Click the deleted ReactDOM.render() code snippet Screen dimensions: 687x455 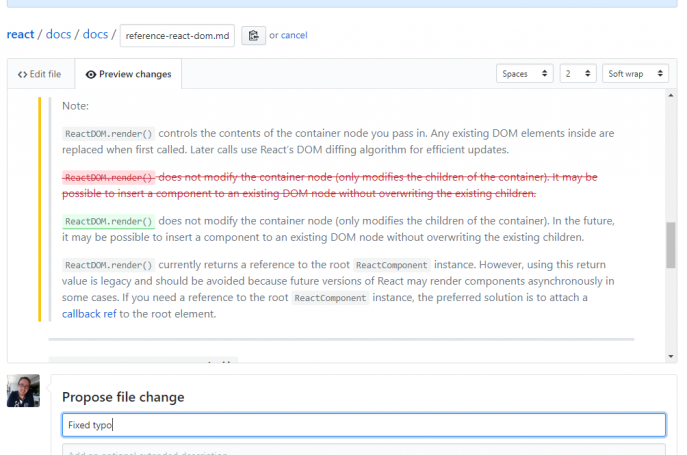[x=108, y=178]
